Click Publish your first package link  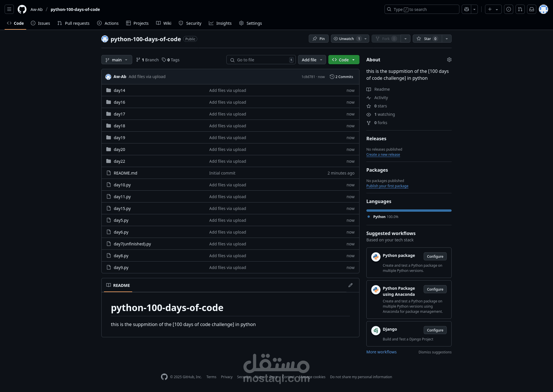387,186
